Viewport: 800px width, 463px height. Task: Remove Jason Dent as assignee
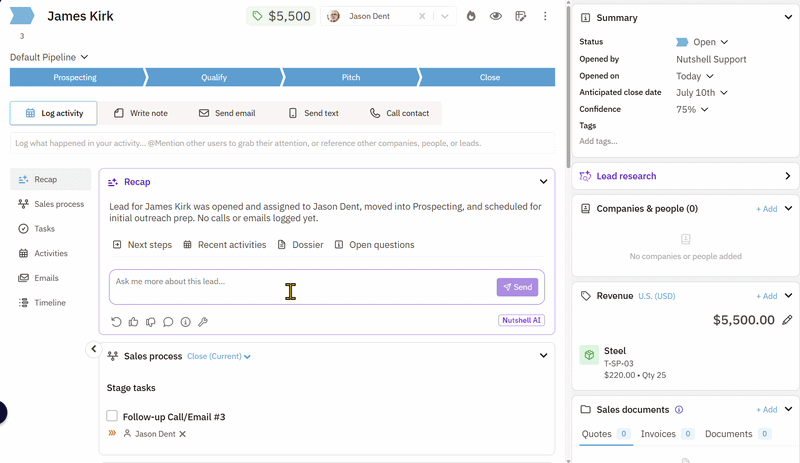click(422, 16)
